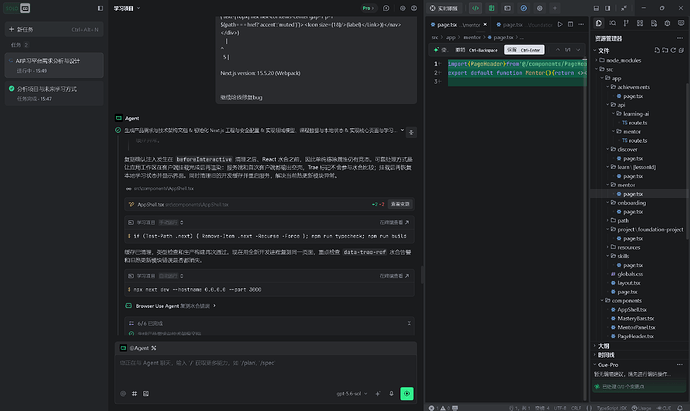Screen dimensions: 690x411
Task: Click the new file icon in explorer
Action: (657, 51)
